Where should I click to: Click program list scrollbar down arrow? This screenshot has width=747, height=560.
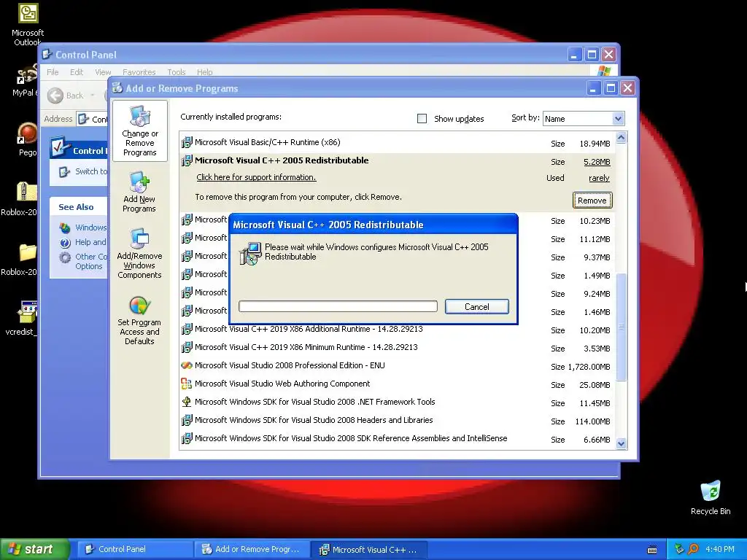coord(621,444)
